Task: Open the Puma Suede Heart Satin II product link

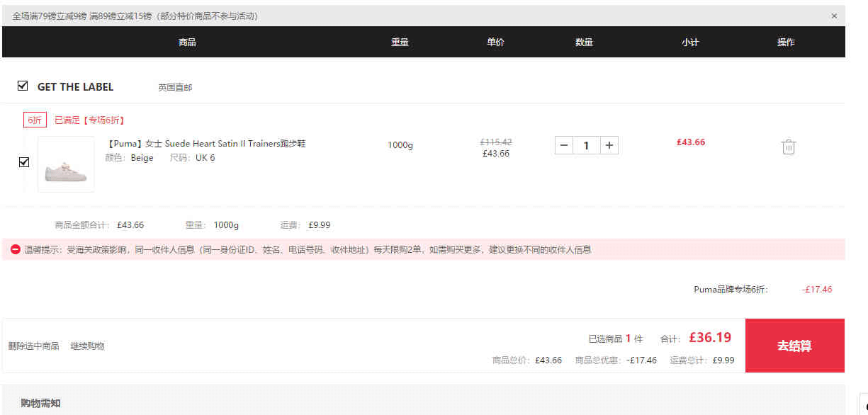Action: [205, 144]
